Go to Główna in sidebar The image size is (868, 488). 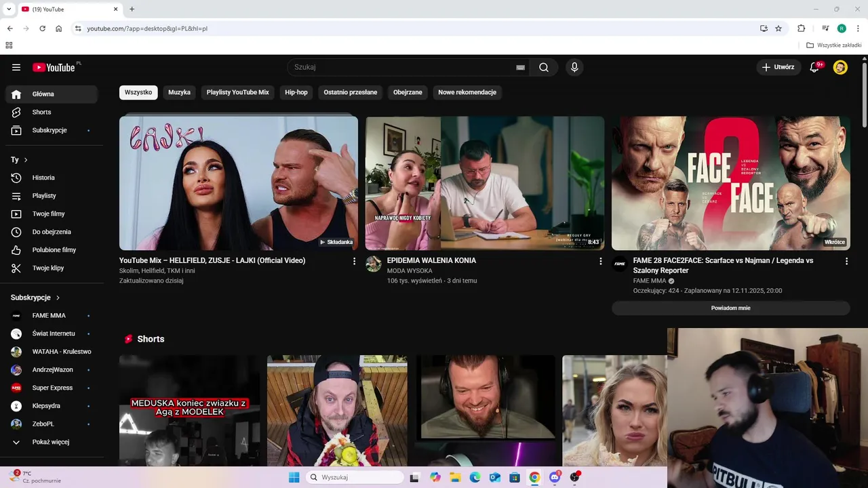click(x=52, y=94)
